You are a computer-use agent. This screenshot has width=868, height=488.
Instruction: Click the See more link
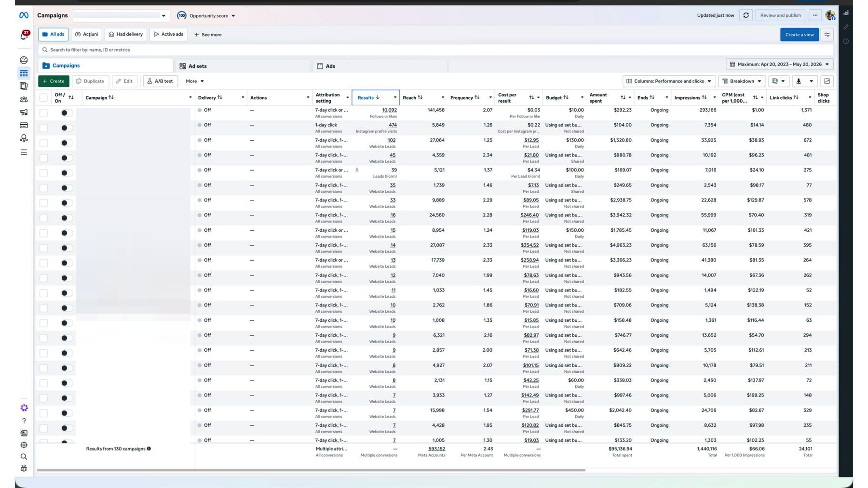[x=208, y=35]
